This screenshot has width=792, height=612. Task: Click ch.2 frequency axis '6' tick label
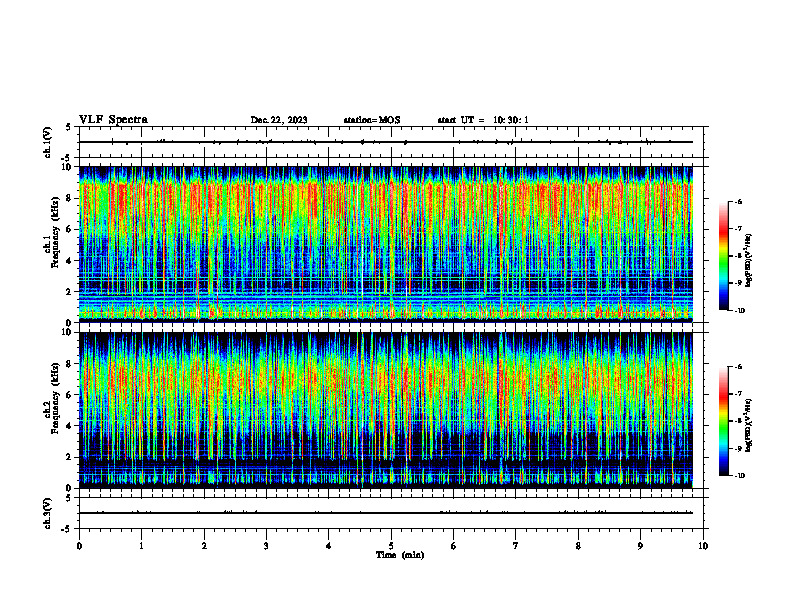click(x=70, y=395)
